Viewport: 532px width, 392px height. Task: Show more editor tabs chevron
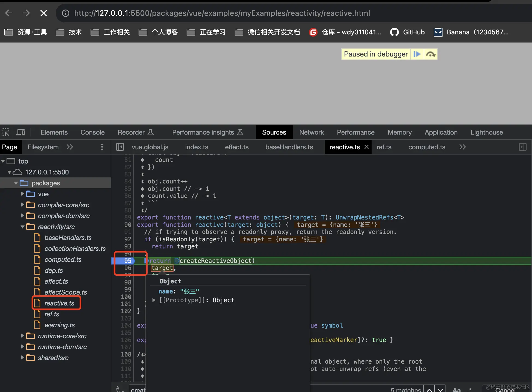pos(462,147)
